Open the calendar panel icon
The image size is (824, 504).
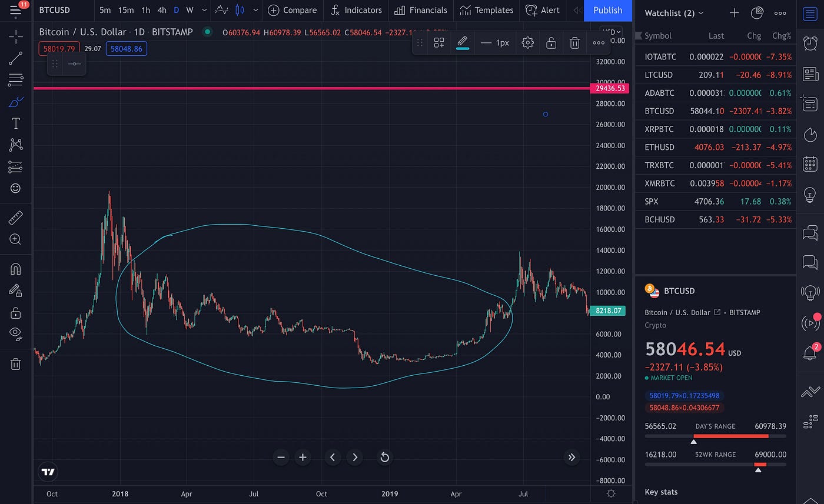810,163
